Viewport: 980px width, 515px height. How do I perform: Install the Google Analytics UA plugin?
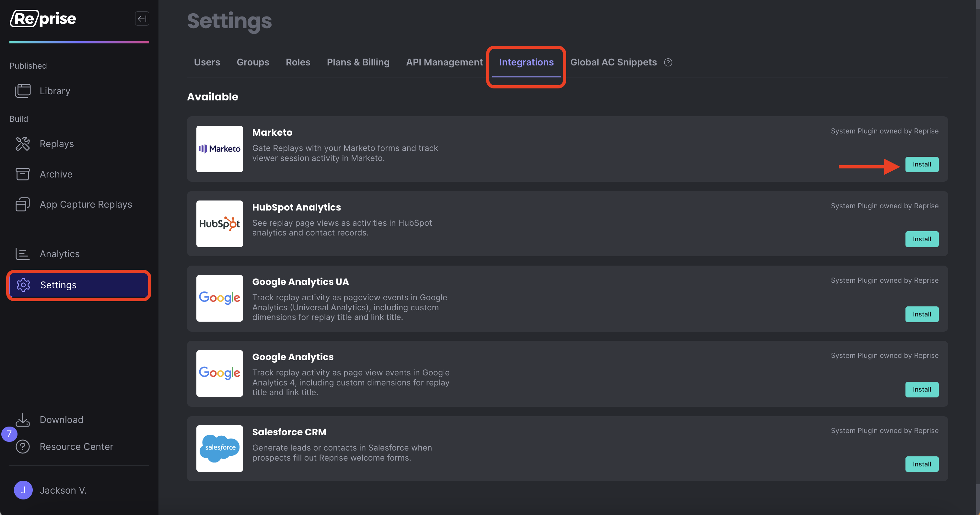(x=922, y=314)
